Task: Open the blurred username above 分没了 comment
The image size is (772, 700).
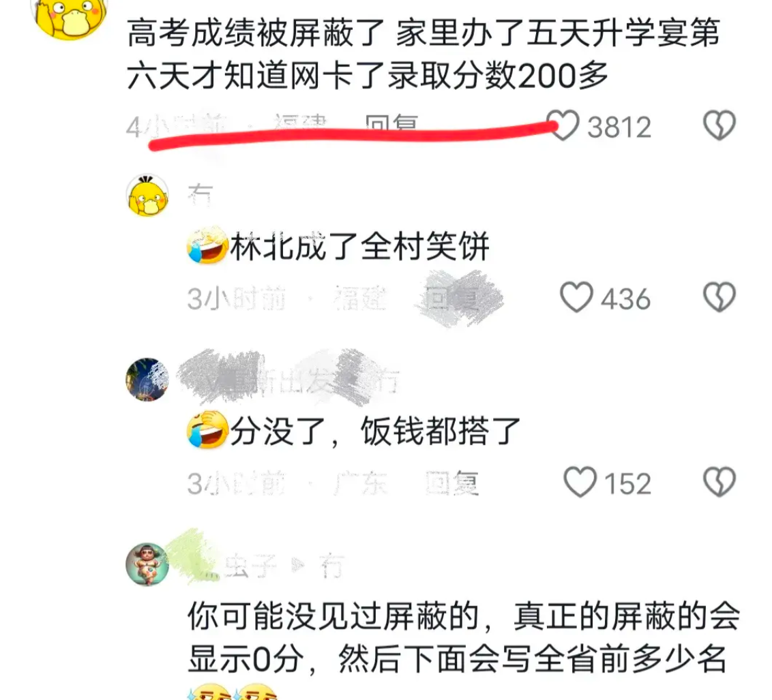Action: pyautogui.click(x=288, y=379)
